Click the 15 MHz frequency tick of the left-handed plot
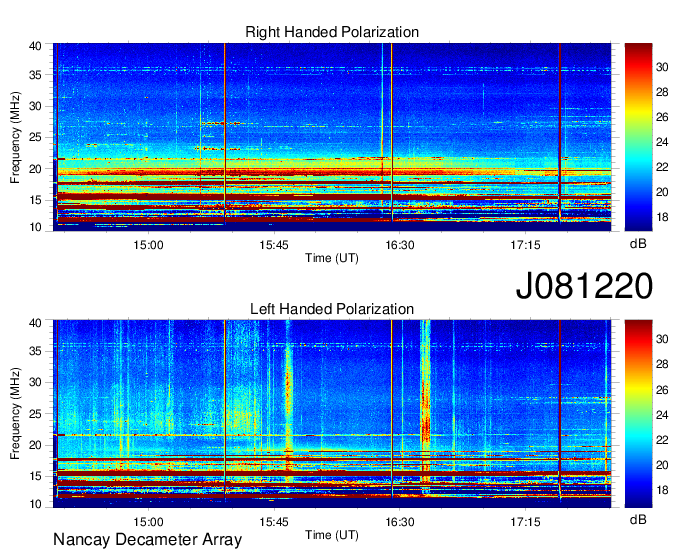This screenshot has height=552, width=680. 35,476
